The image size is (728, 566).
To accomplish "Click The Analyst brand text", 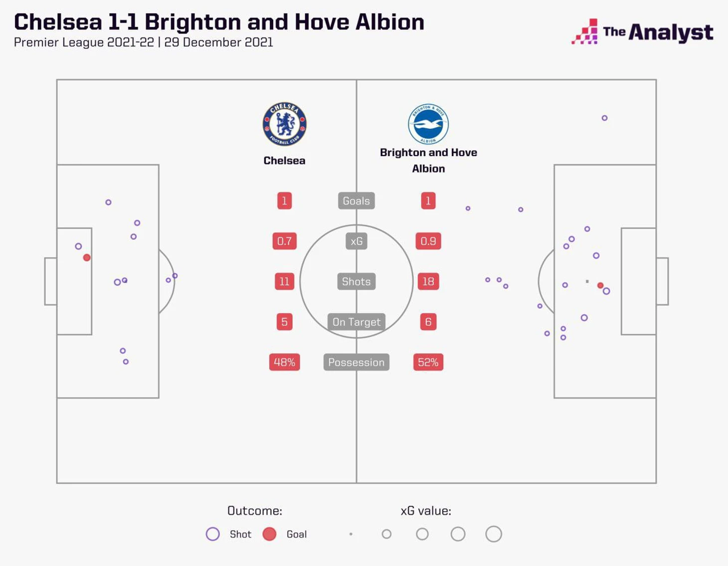I will pos(658,32).
